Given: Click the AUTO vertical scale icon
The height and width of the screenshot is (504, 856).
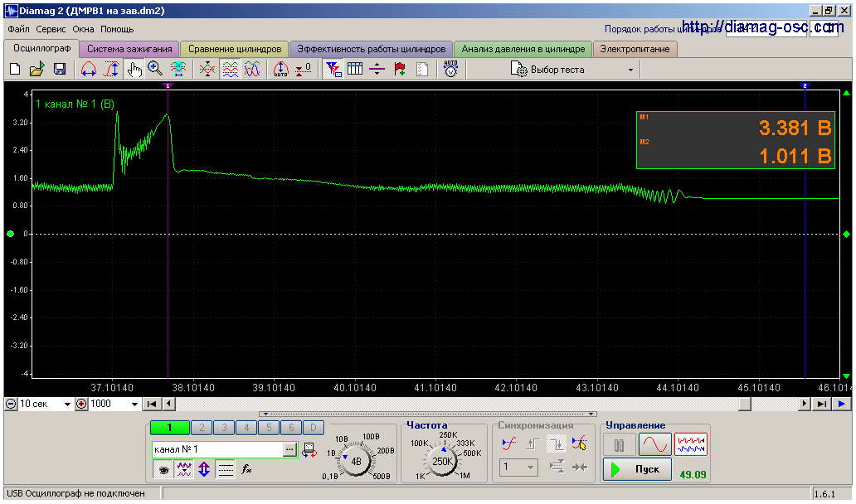Looking at the screenshot, I should pyautogui.click(x=280, y=70).
